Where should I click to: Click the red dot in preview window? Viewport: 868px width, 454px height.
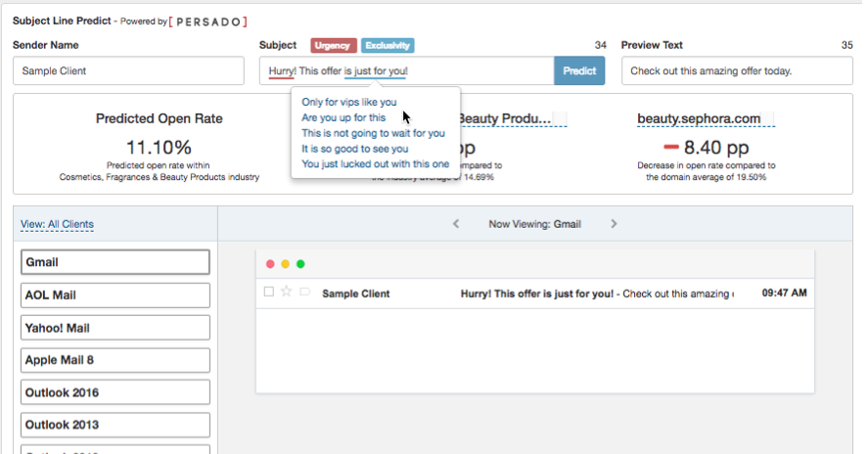tap(270, 264)
